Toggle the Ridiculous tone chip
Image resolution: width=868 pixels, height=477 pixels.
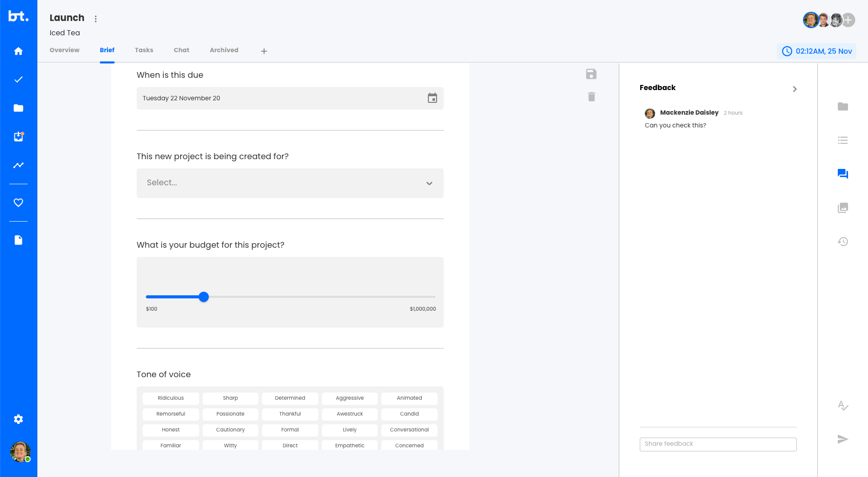click(x=171, y=398)
